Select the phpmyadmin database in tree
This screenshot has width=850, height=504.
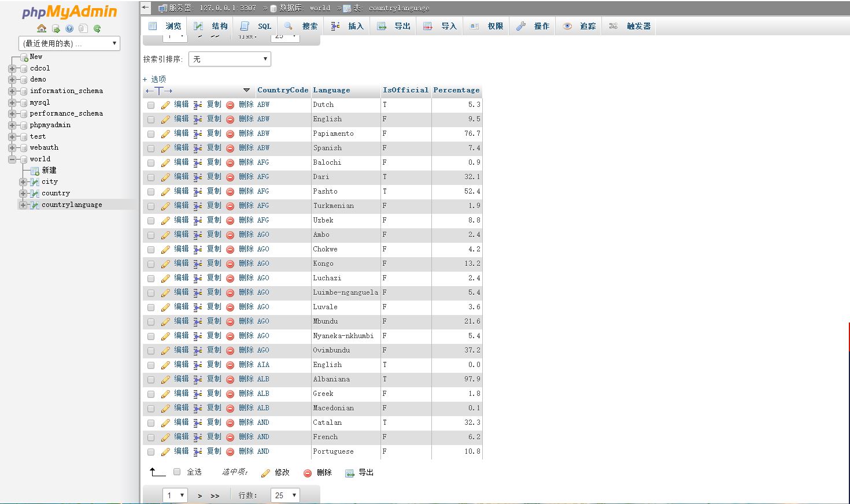pos(50,125)
